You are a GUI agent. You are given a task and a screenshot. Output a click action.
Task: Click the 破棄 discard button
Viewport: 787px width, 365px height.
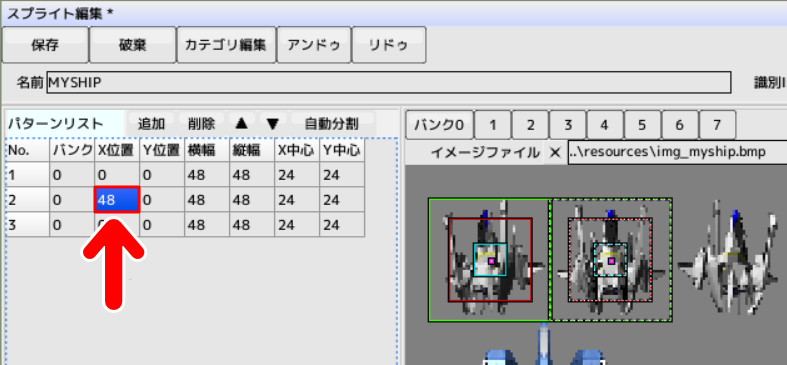point(133,45)
